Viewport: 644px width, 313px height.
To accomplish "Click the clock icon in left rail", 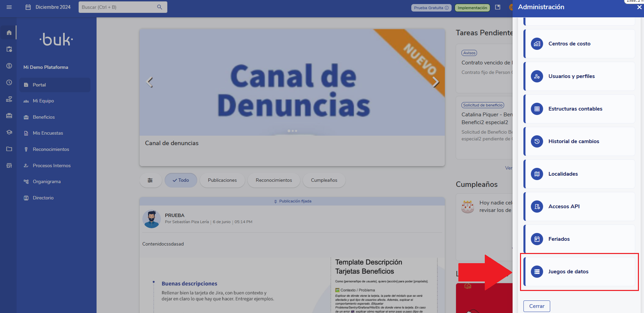I will [9, 82].
